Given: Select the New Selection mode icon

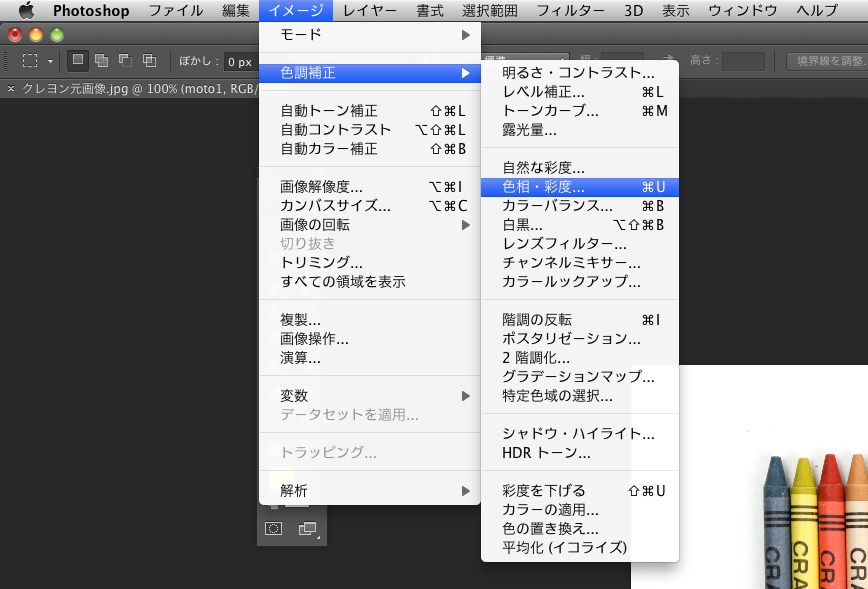Looking at the screenshot, I should coord(78,60).
